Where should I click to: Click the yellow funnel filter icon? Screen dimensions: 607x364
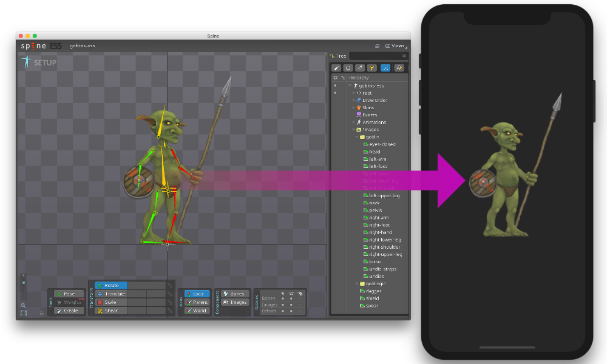[x=371, y=68]
